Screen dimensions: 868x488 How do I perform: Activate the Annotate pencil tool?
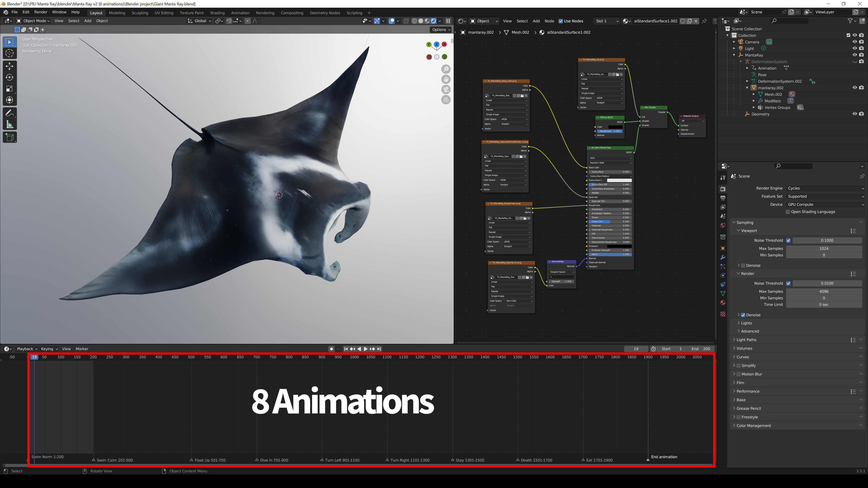pyautogui.click(x=9, y=113)
